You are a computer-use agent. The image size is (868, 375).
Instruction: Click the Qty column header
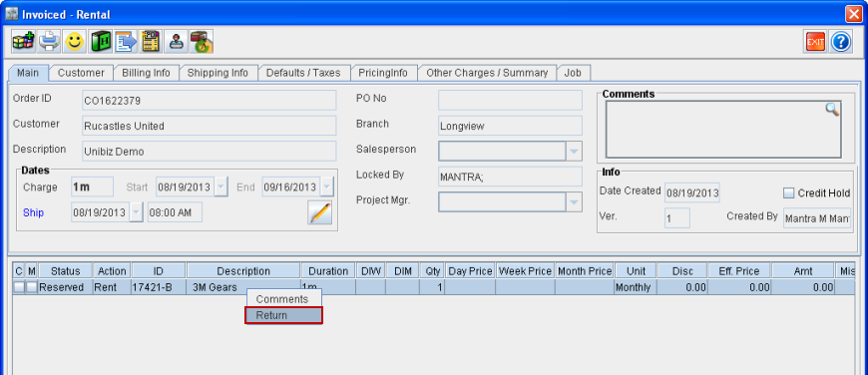[x=432, y=271]
